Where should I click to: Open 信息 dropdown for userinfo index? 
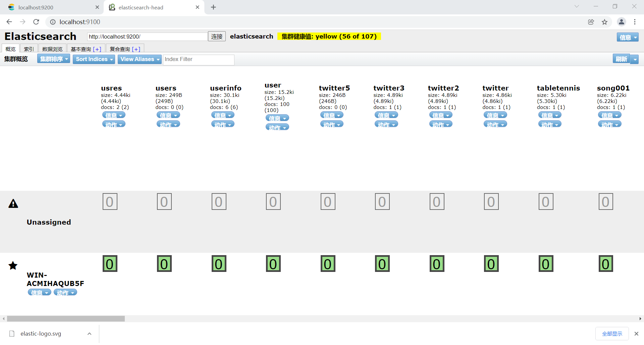click(x=223, y=115)
